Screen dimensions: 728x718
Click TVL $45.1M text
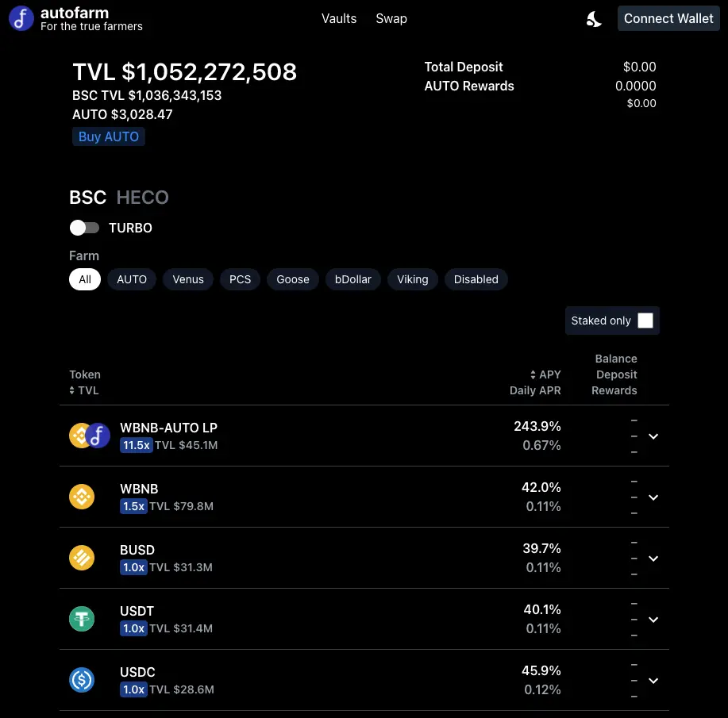click(x=187, y=445)
